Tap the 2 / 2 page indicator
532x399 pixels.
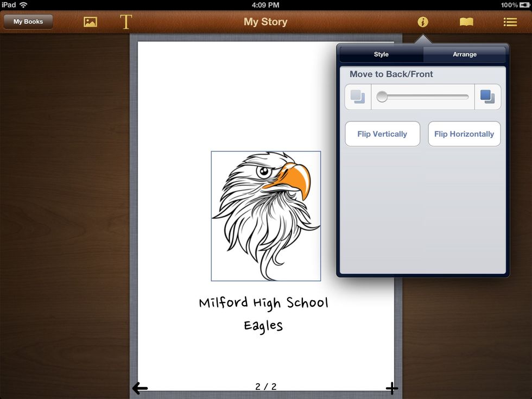[x=266, y=387]
